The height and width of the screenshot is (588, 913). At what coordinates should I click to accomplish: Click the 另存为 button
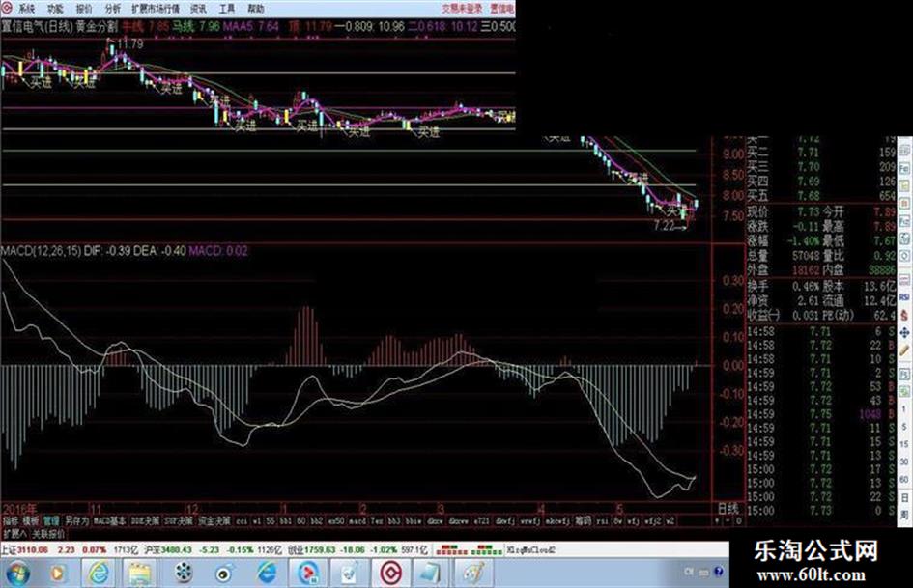pos(76,521)
